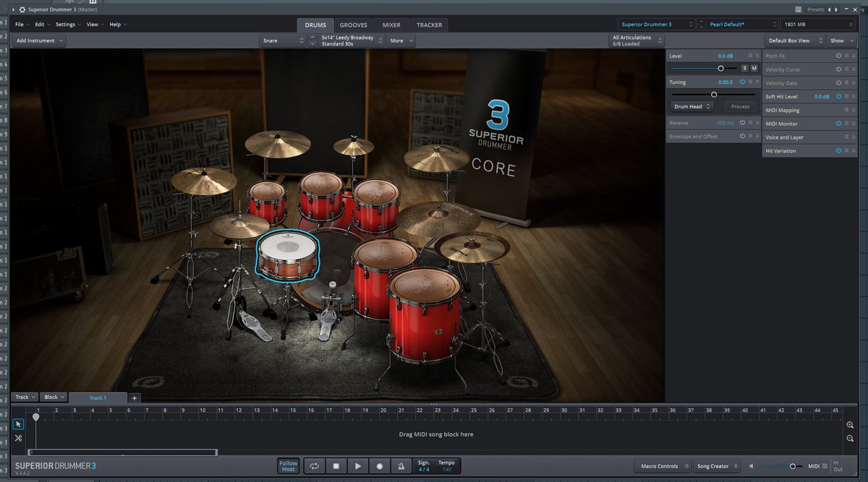Toggle Tuning power button

[x=742, y=82]
